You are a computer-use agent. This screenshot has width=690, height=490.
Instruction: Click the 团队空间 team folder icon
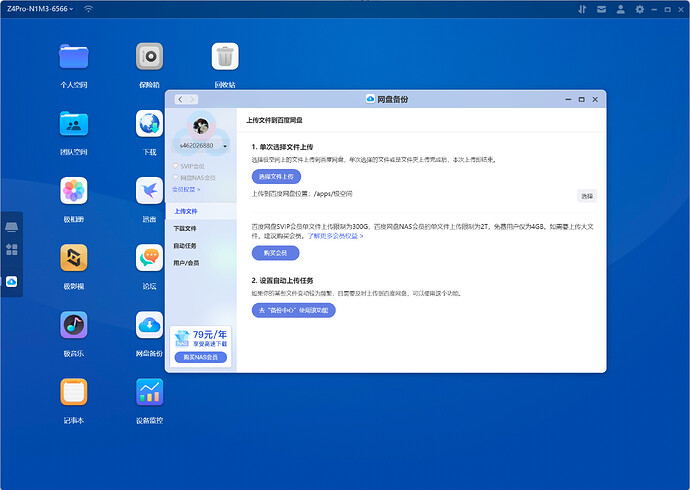tap(74, 123)
